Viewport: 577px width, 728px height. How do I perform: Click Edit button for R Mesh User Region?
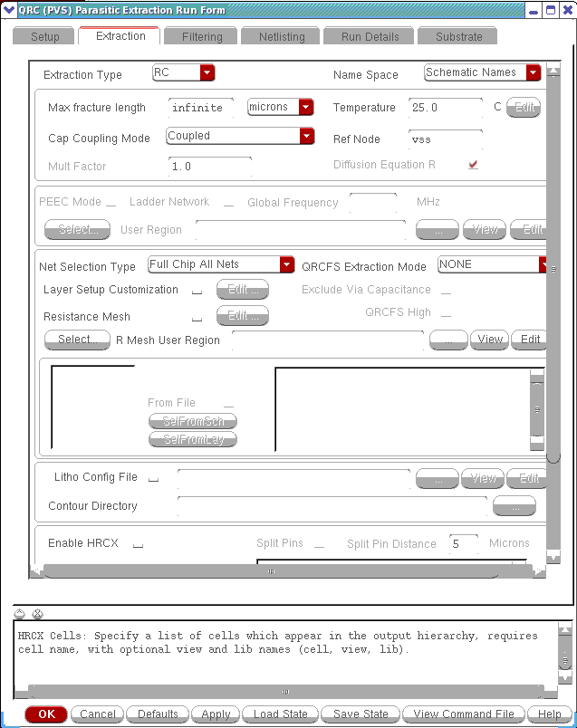click(x=529, y=340)
